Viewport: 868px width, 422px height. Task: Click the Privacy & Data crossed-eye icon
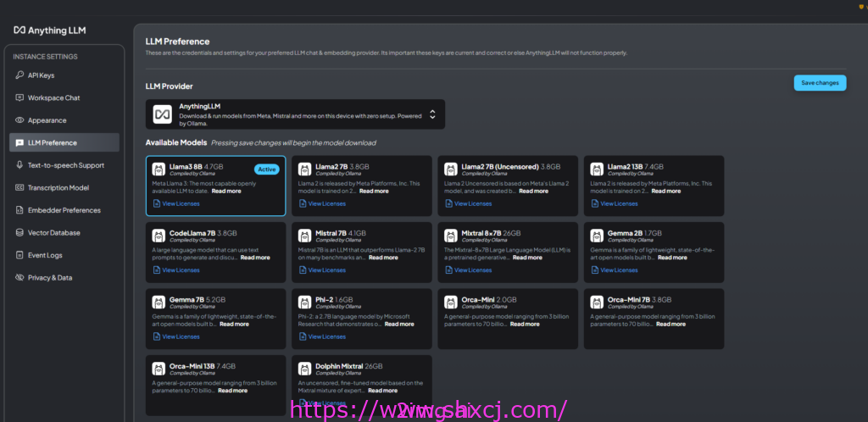pos(19,278)
